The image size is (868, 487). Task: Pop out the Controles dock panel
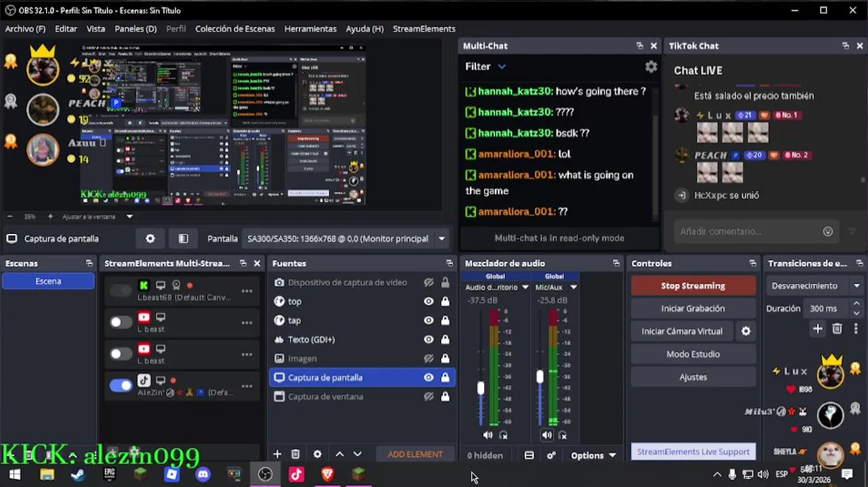tap(752, 263)
